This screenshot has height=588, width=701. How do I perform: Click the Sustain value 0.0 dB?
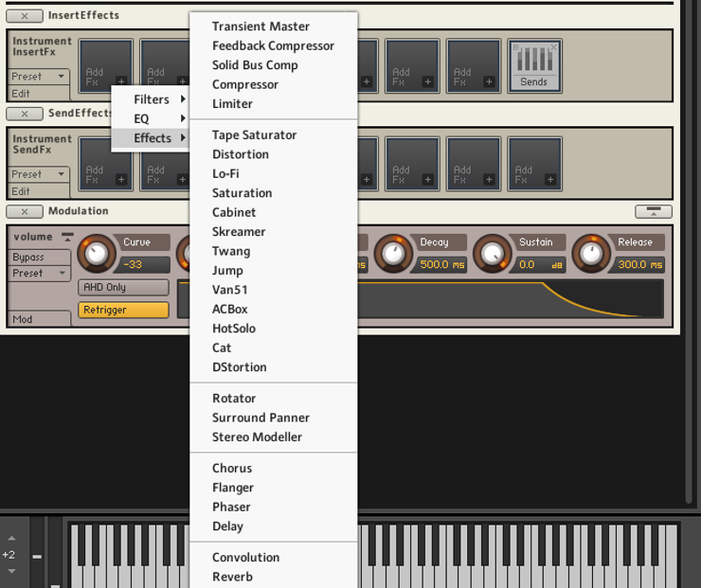[x=541, y=264]
